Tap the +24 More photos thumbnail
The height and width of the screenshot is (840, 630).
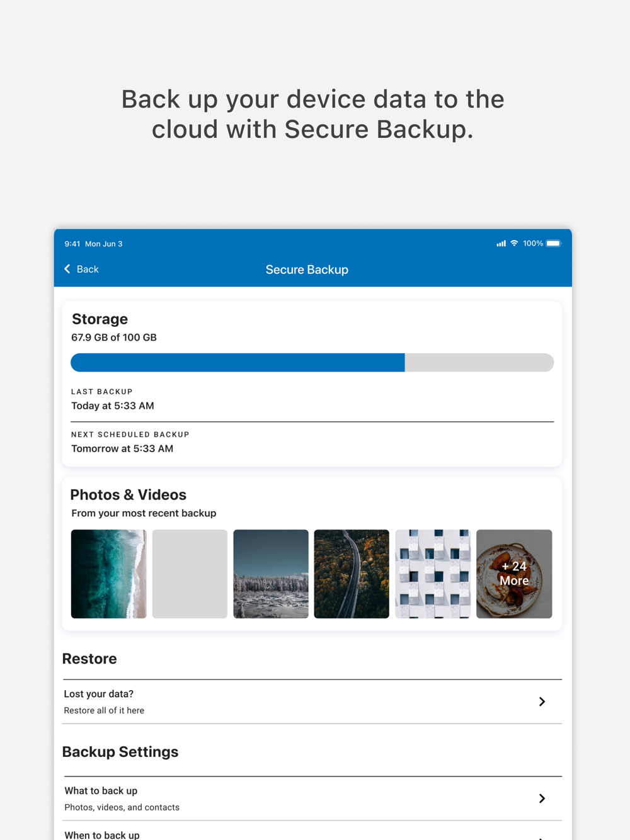pos(514,574)
